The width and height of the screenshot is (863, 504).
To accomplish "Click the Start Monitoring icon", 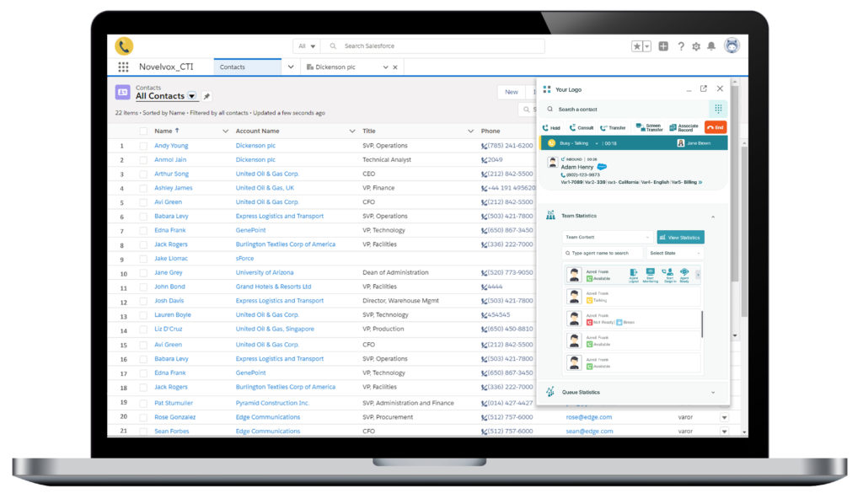I will point(650,275).
